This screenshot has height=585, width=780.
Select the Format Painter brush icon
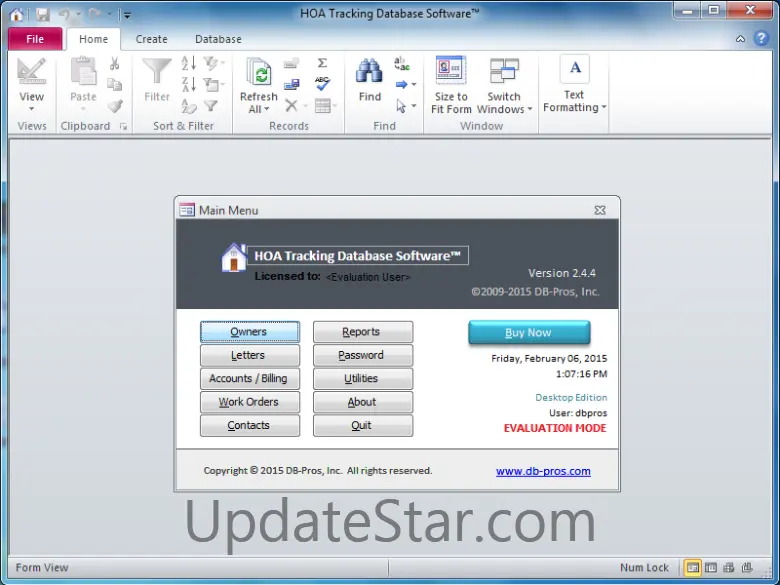point(115,105)
